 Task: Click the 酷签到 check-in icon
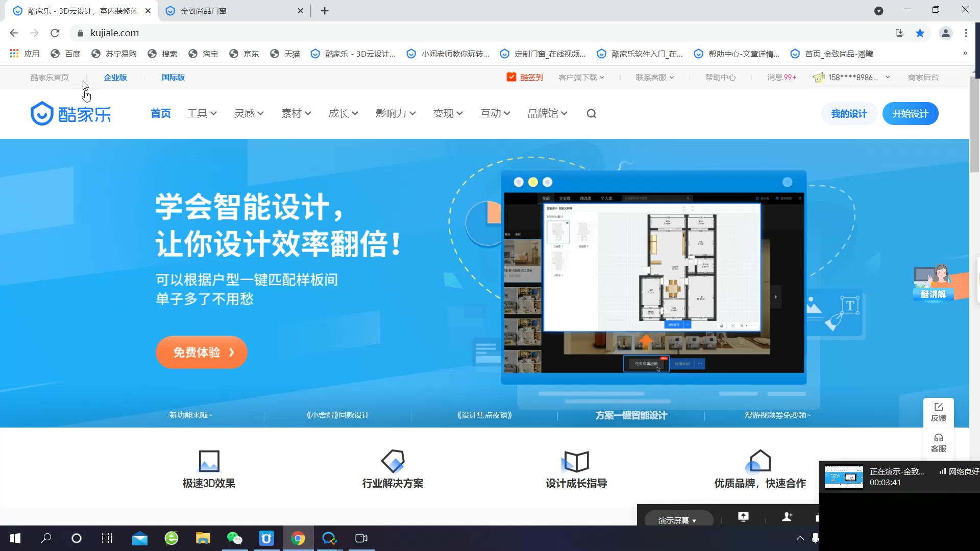511,77
